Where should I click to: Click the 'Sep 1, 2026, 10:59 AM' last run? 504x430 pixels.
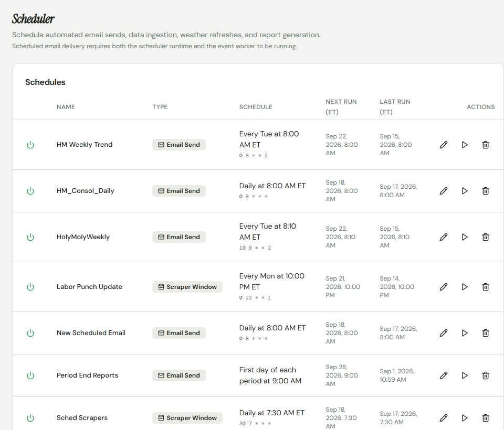(x=397, y=375)
